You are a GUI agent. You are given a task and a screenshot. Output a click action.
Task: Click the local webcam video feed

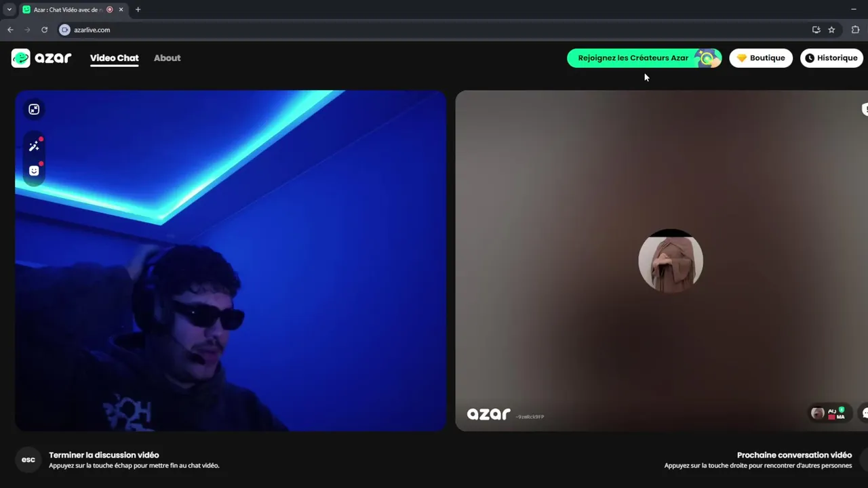pyautogui.click(x=231, y=261)
